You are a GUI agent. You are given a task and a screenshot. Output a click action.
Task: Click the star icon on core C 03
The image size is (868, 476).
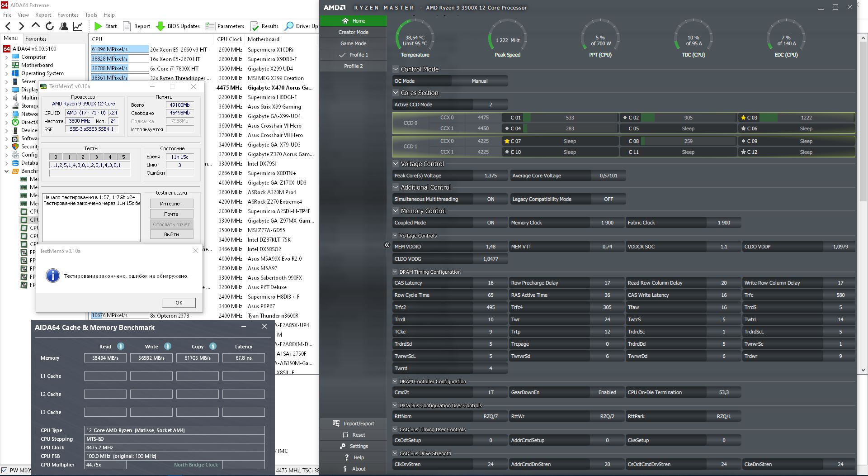tap(743, 118)
